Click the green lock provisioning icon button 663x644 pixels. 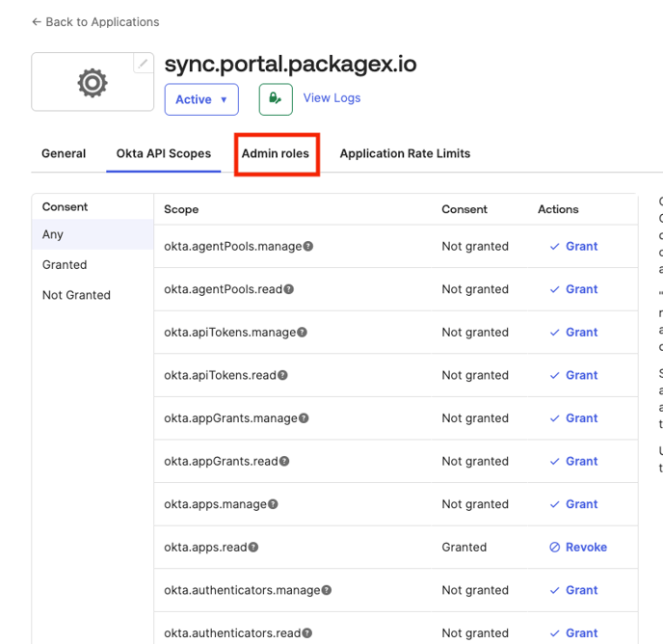click(x=276, y=98)
